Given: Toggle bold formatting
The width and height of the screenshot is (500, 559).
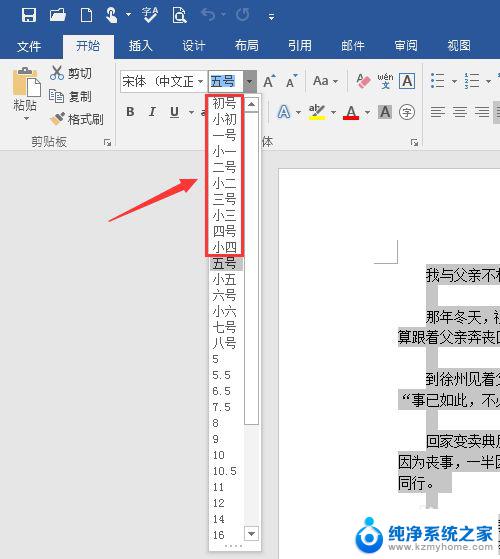Looking at the screenshot, I should 130,112.
